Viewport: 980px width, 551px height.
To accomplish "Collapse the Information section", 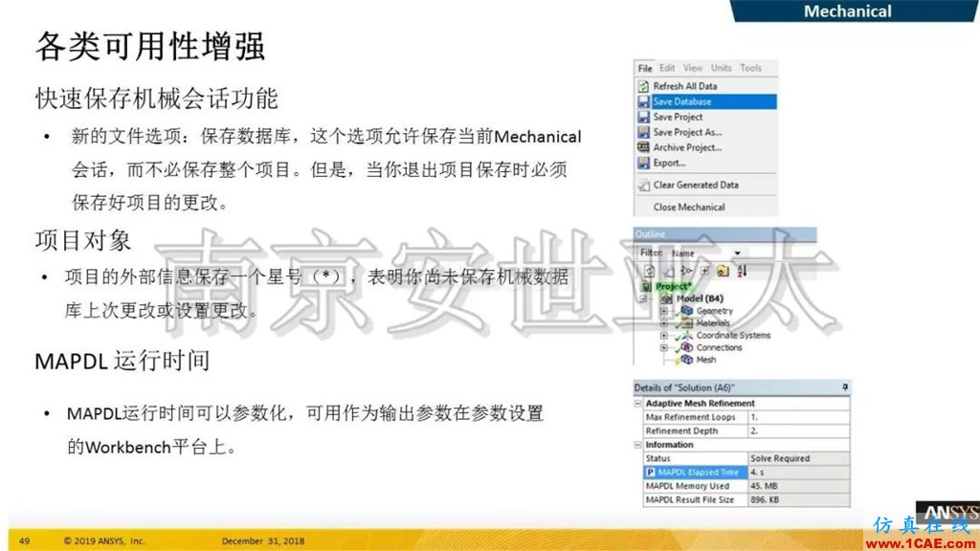I will coord(638,445).
